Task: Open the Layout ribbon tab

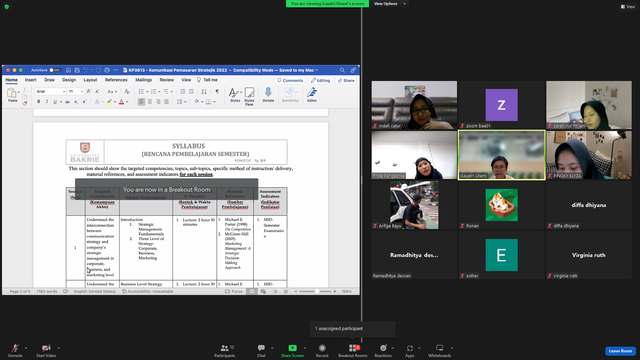Action: tap(90, 80)
